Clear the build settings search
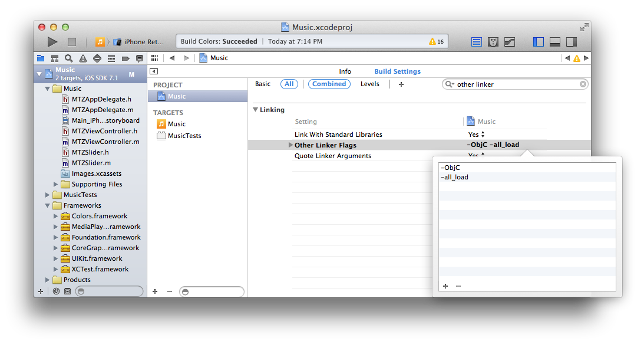Image resolution: width=644 pixels, height=344 pixels. (x=583, y=84)
